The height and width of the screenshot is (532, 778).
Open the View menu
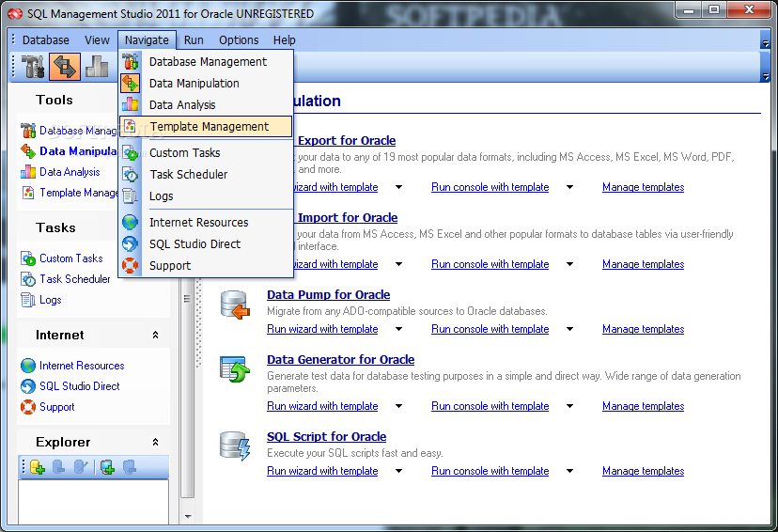97,40
